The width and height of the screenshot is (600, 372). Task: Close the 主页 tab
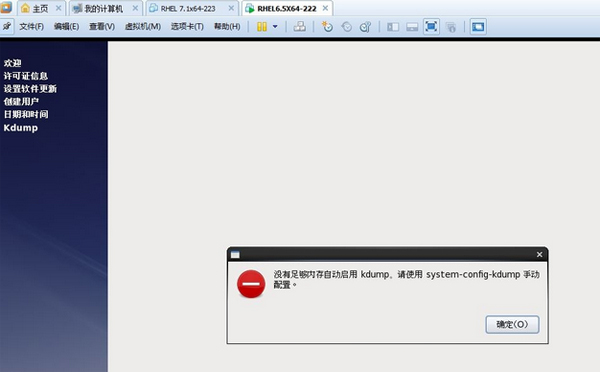[58, 8]
